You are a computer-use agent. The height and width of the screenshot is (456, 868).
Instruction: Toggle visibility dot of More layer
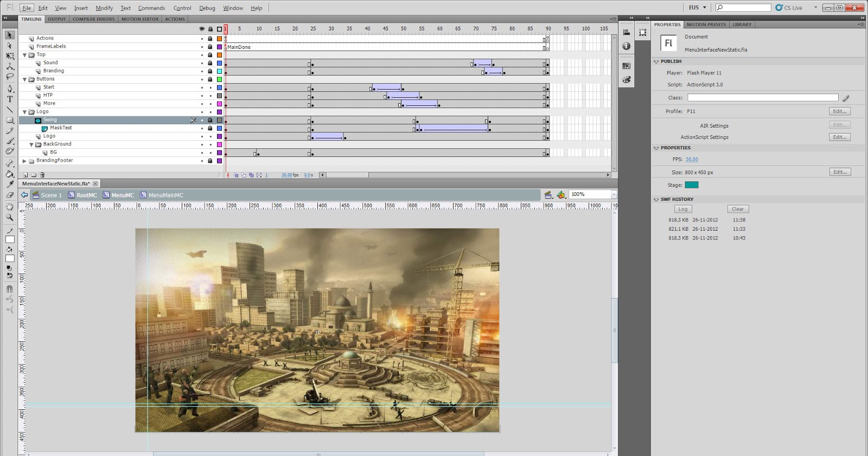tap(202, 104)
